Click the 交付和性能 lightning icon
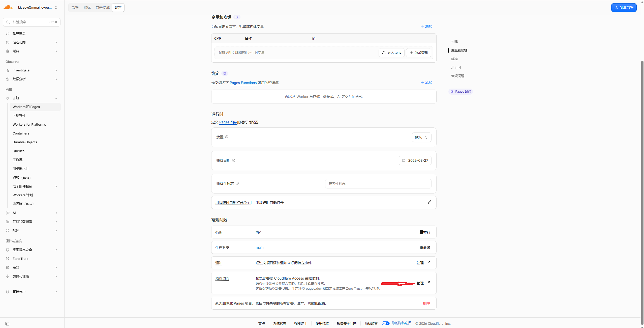The height and width of the screenshot is (328, 644). [x=8, y=276]
